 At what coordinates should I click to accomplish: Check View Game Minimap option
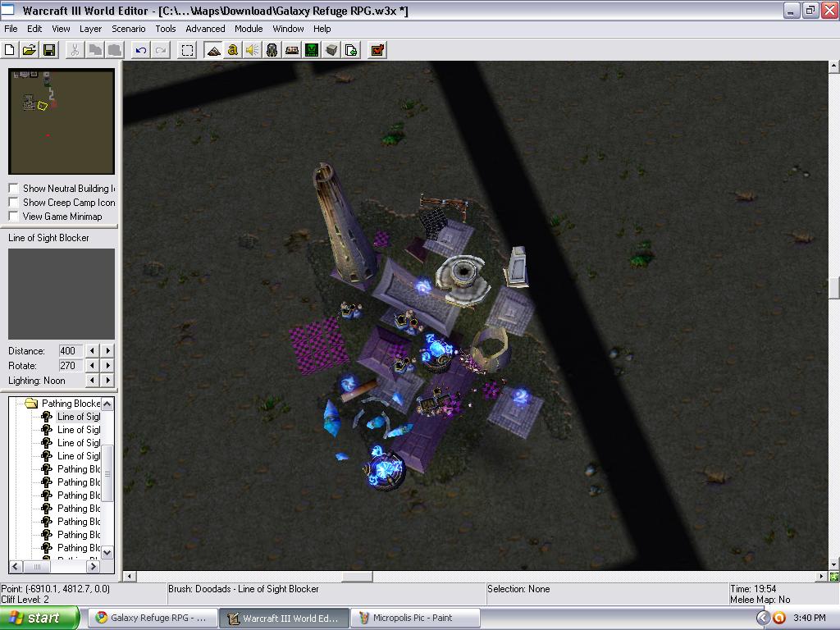pos(14,217)
